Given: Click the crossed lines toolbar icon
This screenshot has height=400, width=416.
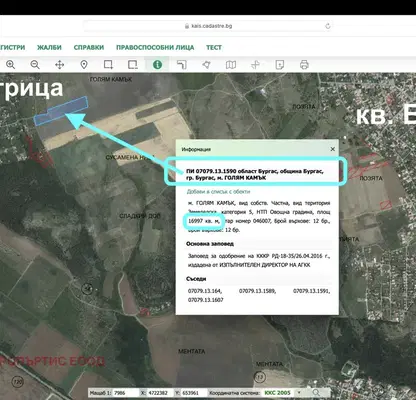Looking at the screenshot, I should [255, 64].
